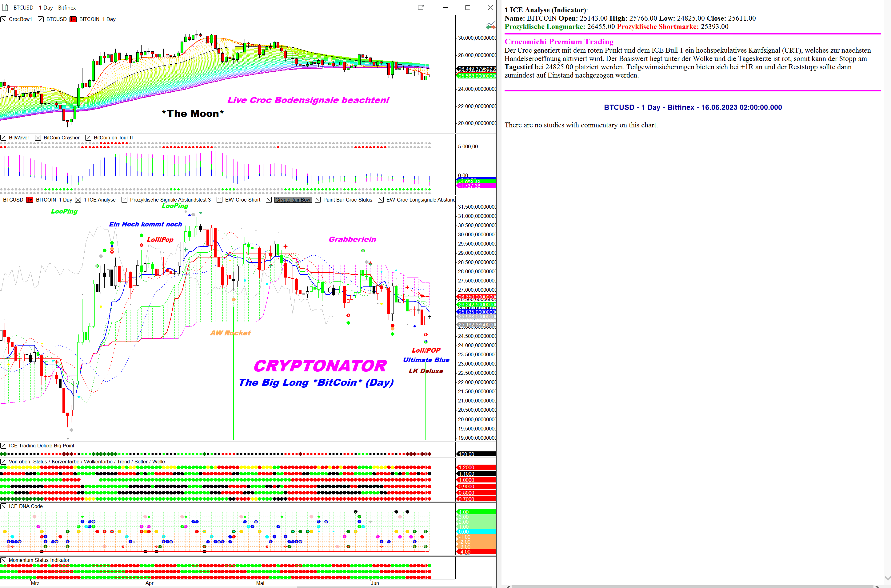Click the red BITCOIN symbol icon in main chart
Image resolution: width=891 pixels, height=588 pixels.
(30, 200)
